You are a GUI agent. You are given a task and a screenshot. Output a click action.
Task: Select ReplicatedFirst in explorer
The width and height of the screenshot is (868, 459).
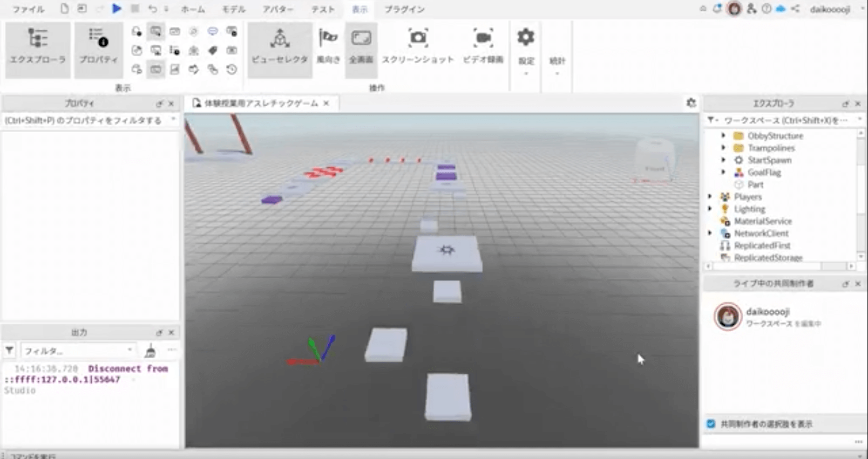(x=762, y=245)
